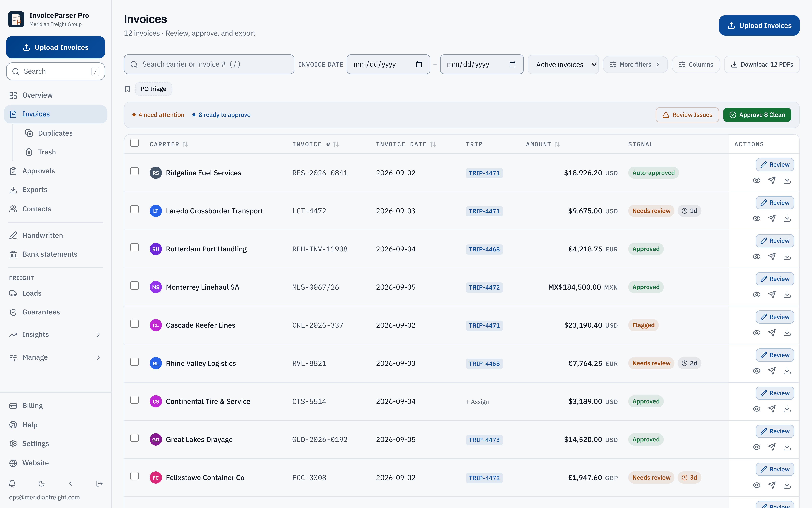812x508 pixels.
Task: Tick the select-all header checkbox
Action: coord(134,143)
